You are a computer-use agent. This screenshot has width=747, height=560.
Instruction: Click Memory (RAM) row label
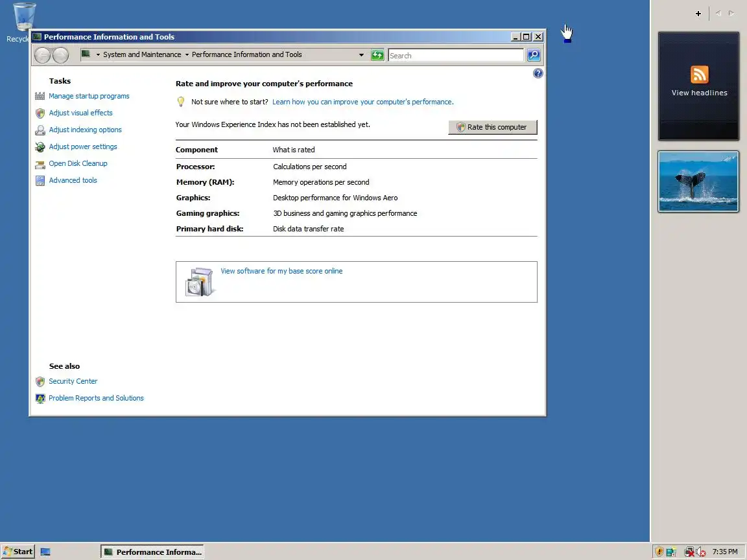click(206, 182)
